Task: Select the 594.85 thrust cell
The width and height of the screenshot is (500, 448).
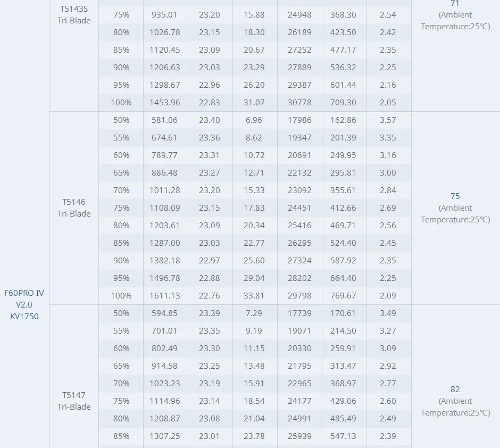Action: click(x=165, y=313)
